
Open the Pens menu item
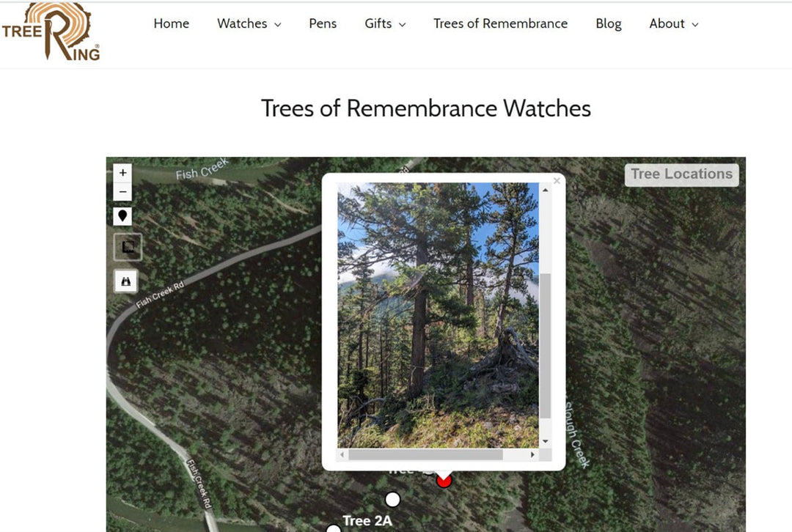(x=323, y=23)
